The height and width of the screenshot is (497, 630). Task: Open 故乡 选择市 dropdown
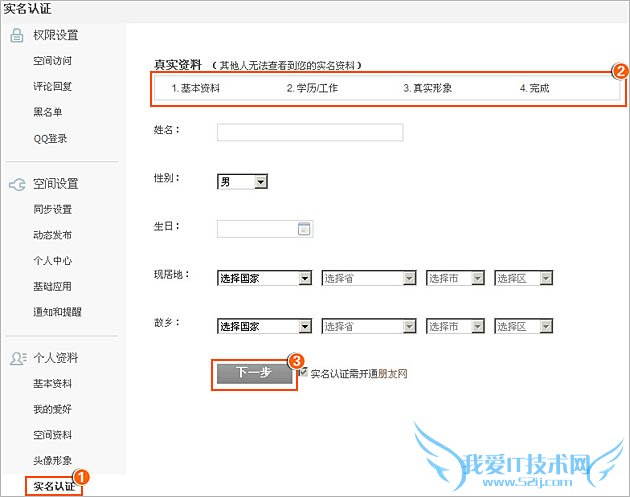click(455, 326)
